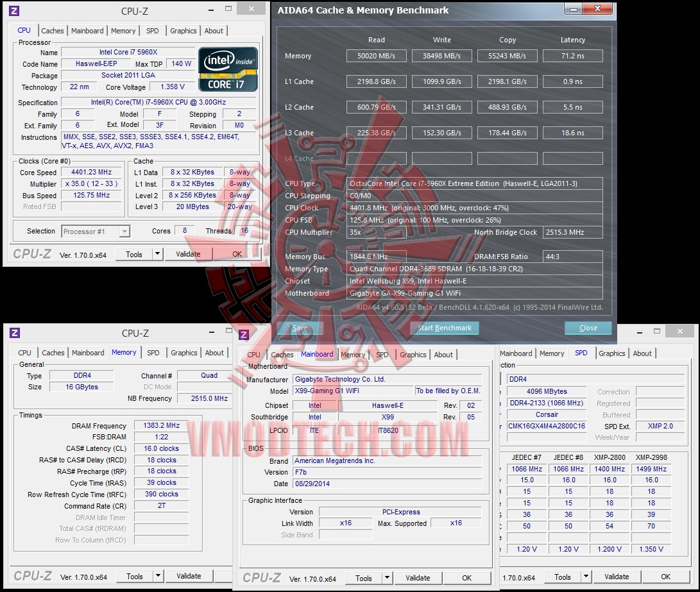The height and width of the screenshot is (592, 700).
Task: Click the DRAM Frequency 1383.2 MHz value
Action: [x=162, y=426]
